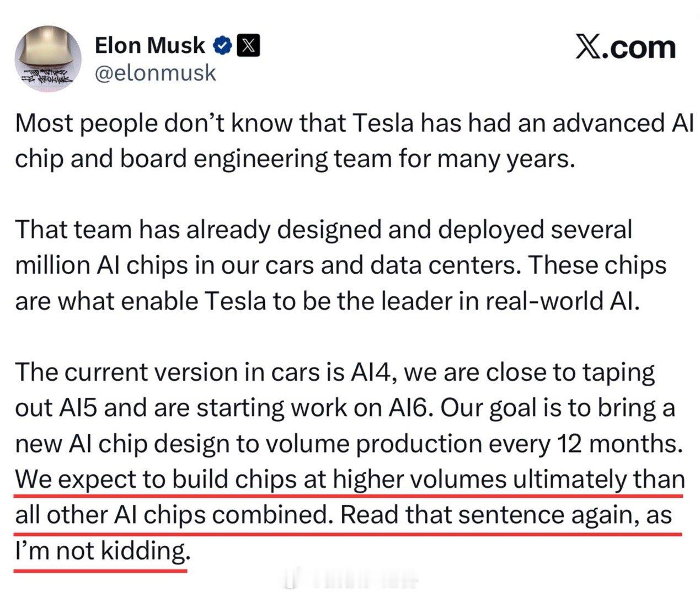
Task: Click the phrase '12 months.'
Action: tap(619, 444)
